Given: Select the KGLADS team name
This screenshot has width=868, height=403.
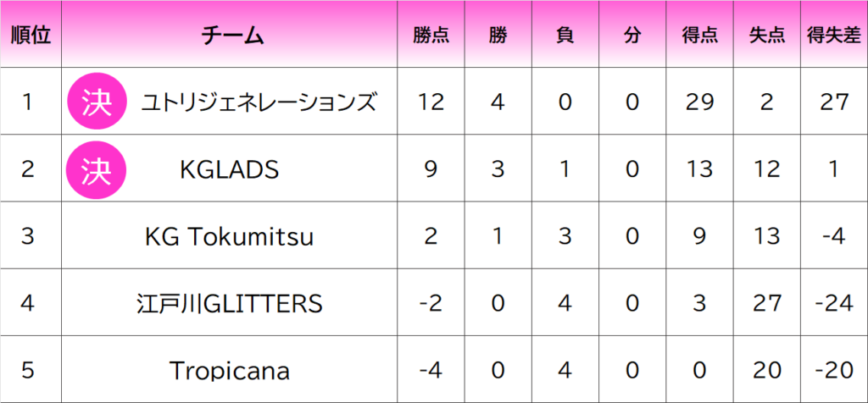Looking at the screenshot, I should [x=230, y=170].
